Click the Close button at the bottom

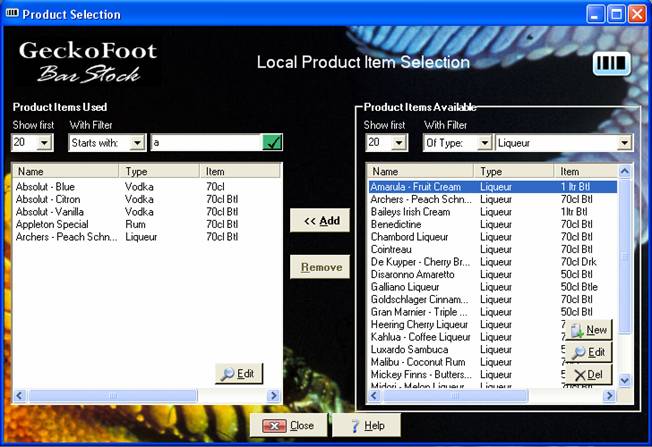288,425
